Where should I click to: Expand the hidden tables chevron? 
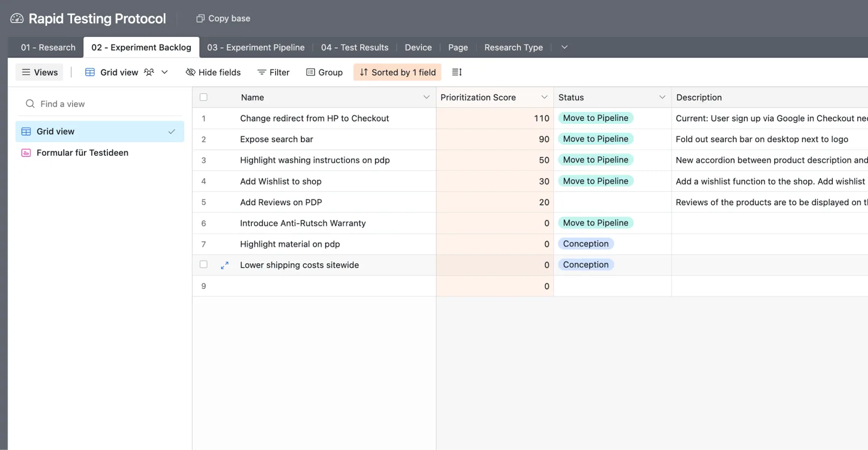coord(564,47)
